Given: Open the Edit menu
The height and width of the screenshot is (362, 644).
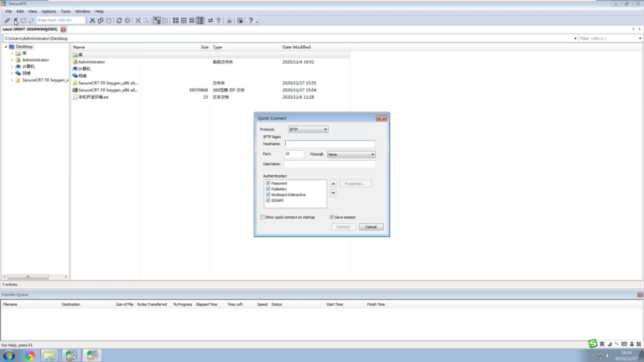Looking at the screenshot, I should coord(20,12).
